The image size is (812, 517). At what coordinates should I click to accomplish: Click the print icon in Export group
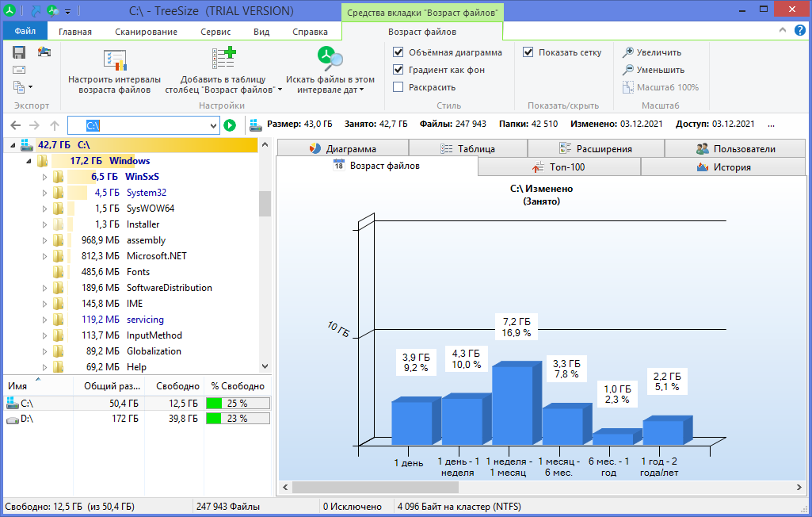coord(44,52)
